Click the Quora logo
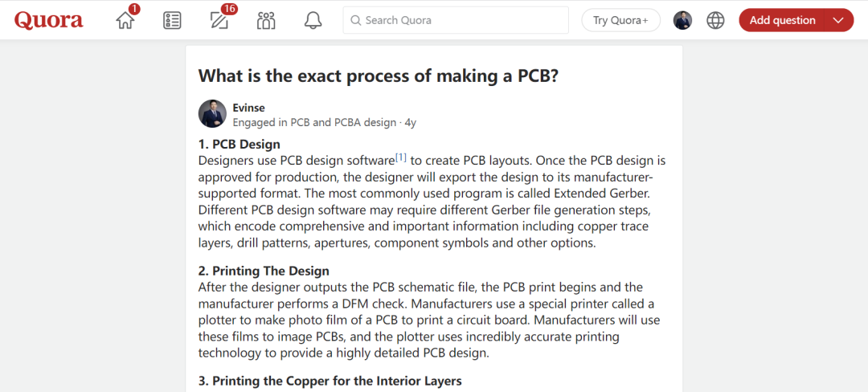 (x=48, y=20)
